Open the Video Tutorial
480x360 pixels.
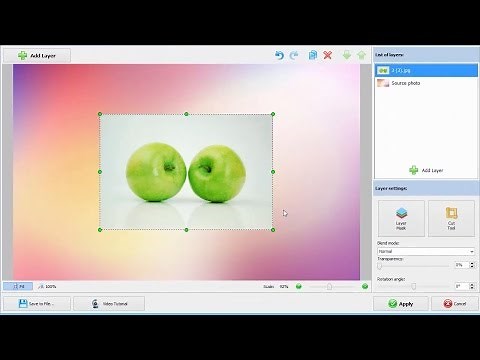click(109, 304)
